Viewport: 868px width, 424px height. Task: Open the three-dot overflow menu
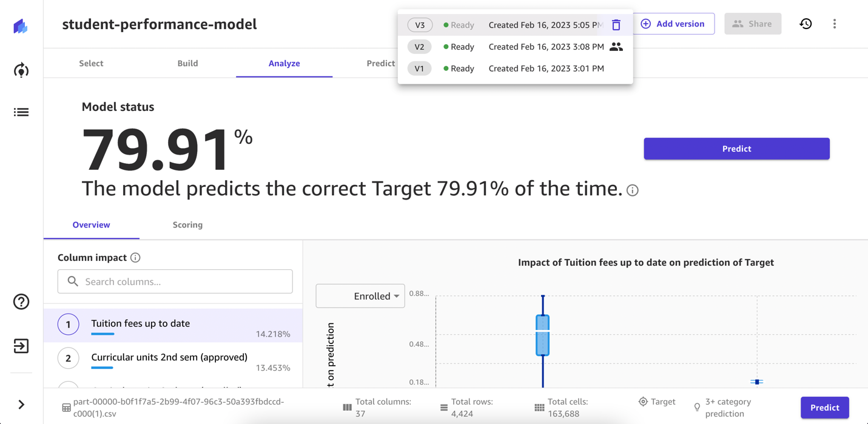coord(835,23)
